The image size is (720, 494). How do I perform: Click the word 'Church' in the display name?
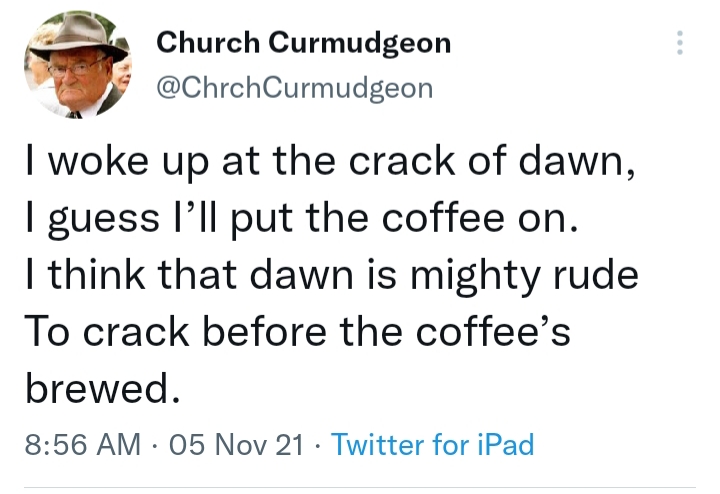pos(205,43)
